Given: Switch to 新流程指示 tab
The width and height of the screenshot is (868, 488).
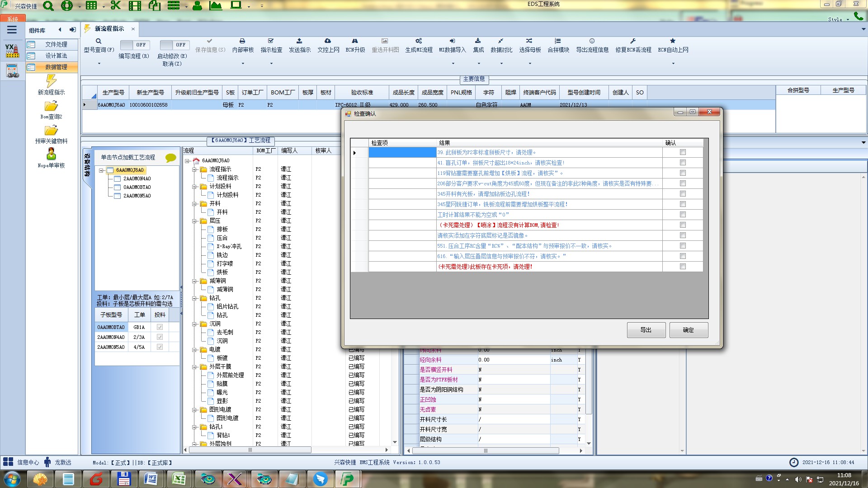Looking at the screenshot, I should tap(109, 28).
